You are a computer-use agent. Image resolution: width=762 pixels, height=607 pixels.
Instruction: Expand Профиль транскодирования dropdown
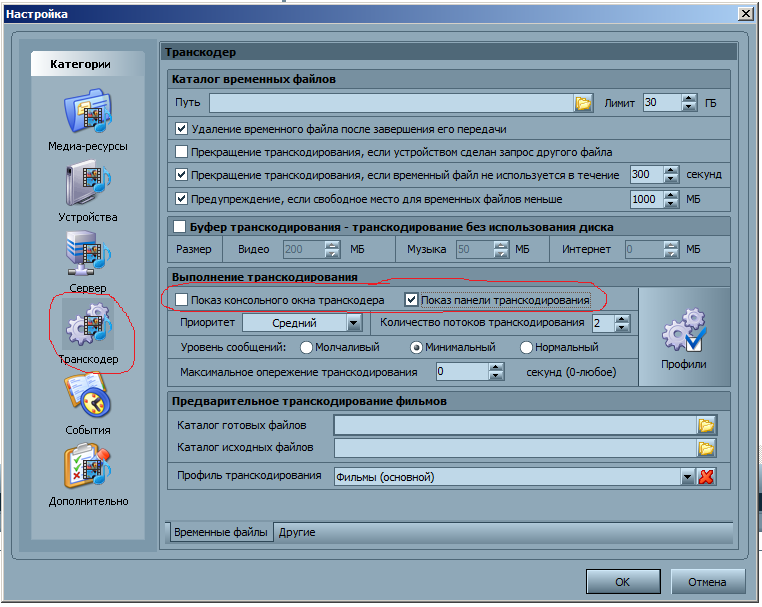pyautogui.click(x=687, y=477)
